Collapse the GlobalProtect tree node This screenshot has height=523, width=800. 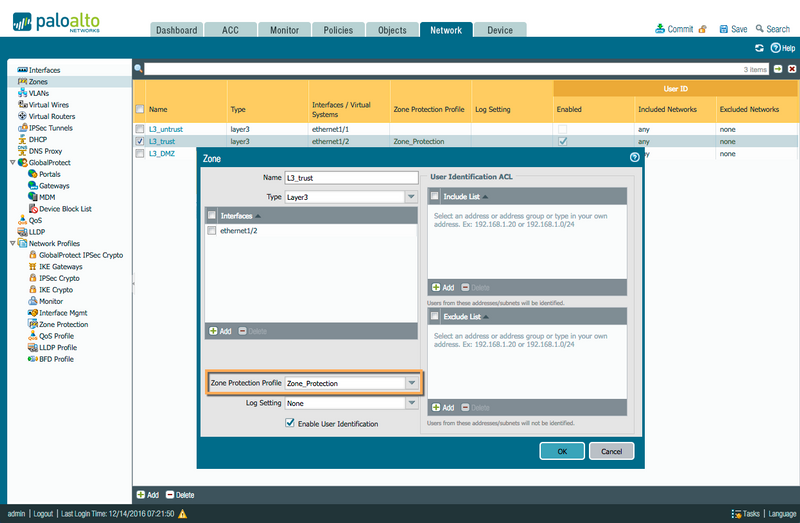point(13,162)
